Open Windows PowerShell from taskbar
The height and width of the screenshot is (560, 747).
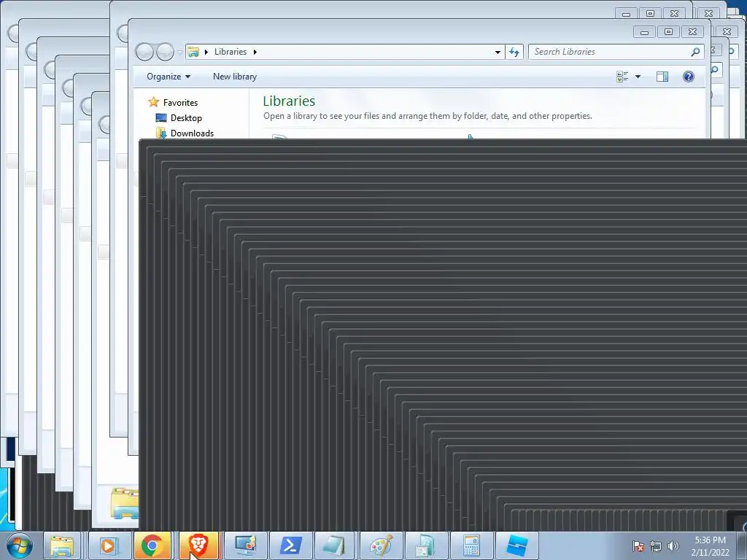(x=290, y=545)
